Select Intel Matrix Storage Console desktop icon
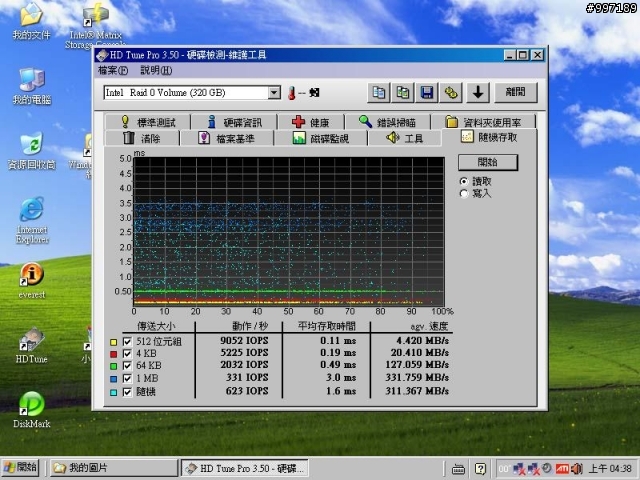 (95, 27)
